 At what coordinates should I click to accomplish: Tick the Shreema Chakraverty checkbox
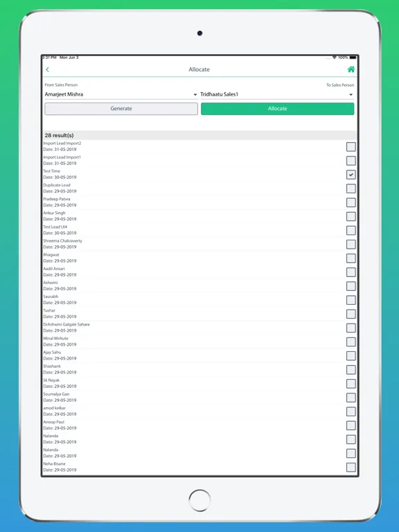tap(351, 245)
